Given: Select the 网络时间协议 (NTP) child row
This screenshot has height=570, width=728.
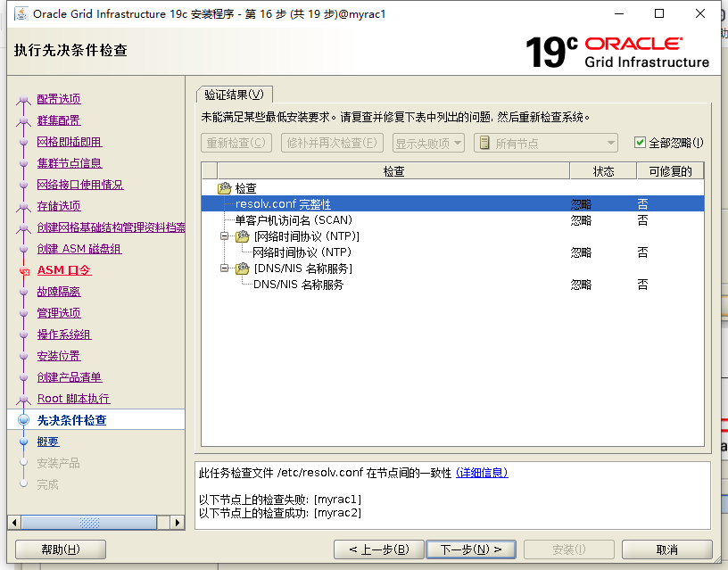Looking at the screenshot, I should click(x=452, y=252).
